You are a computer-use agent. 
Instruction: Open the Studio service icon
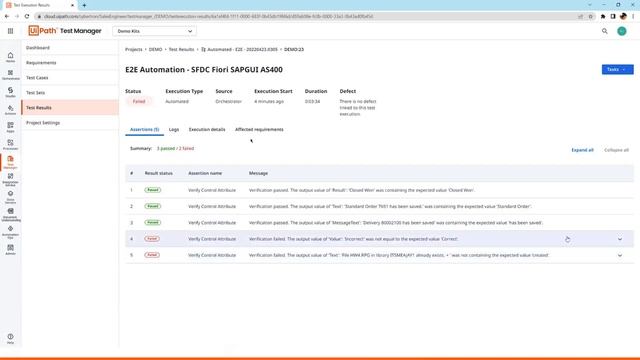[10, 92]
